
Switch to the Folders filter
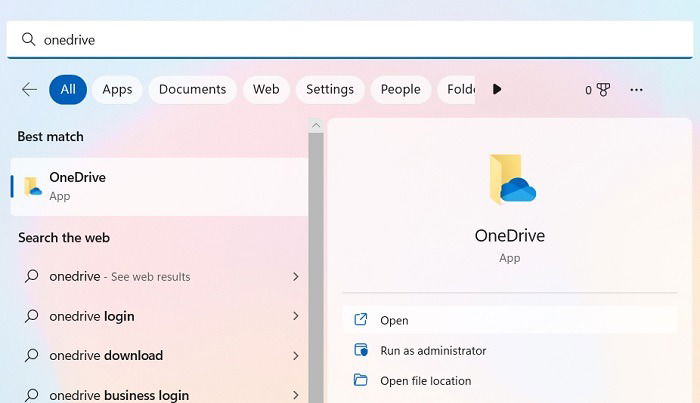coord(456,89)
